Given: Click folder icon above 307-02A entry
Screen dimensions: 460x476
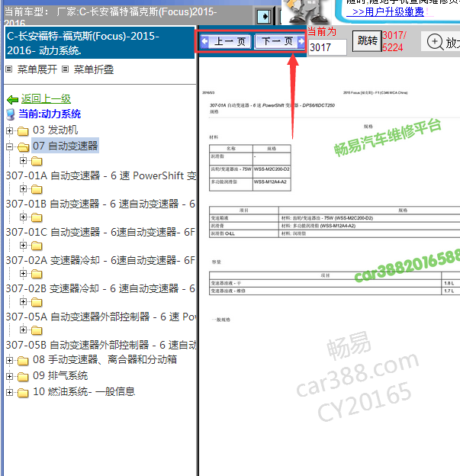Looking at the screenshot, I should click(x=37, y=246).
